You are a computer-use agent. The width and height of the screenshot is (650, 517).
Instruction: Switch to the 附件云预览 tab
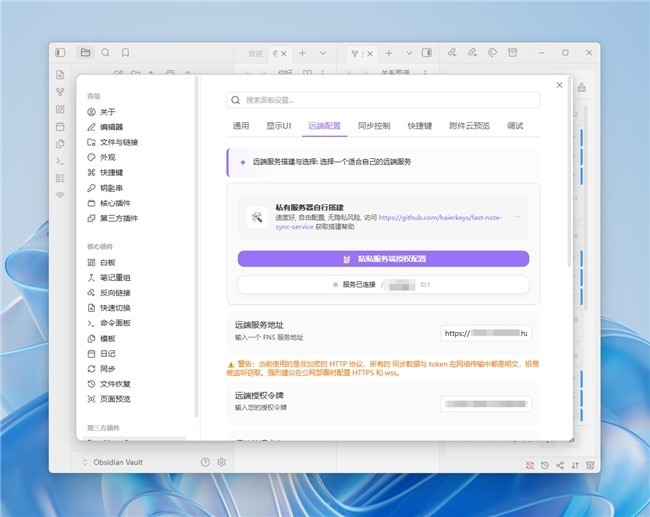469,126
